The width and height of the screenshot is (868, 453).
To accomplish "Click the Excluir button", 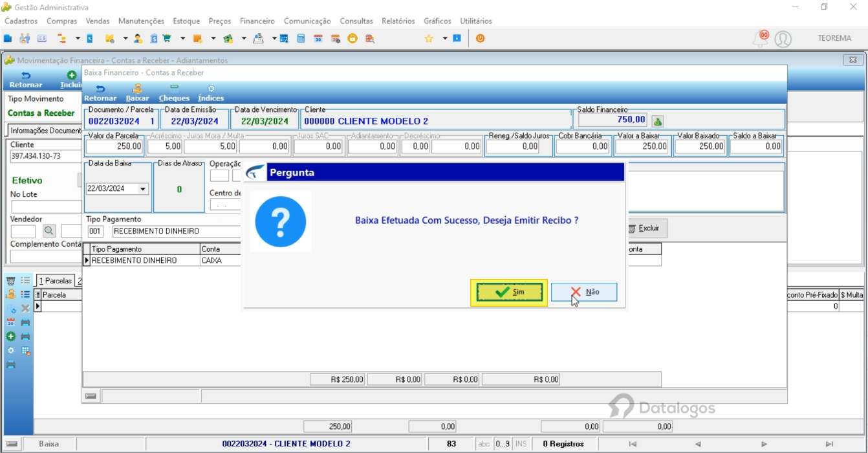I will 645,228.
